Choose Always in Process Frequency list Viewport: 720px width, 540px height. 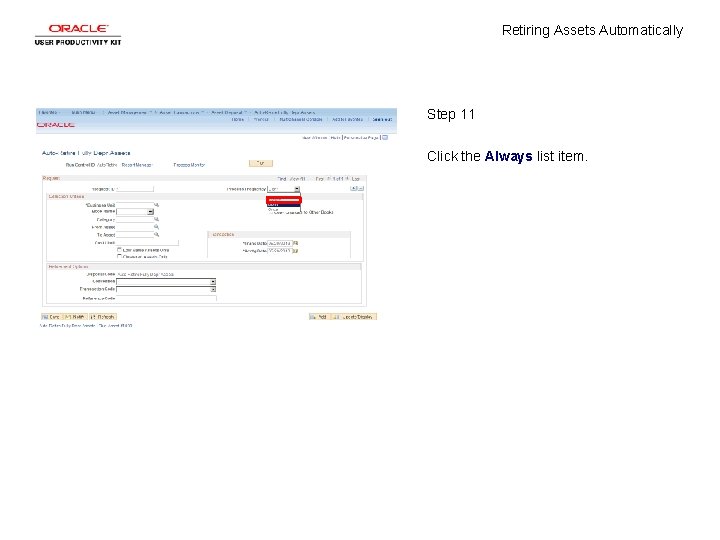click(x=284, y=200)
